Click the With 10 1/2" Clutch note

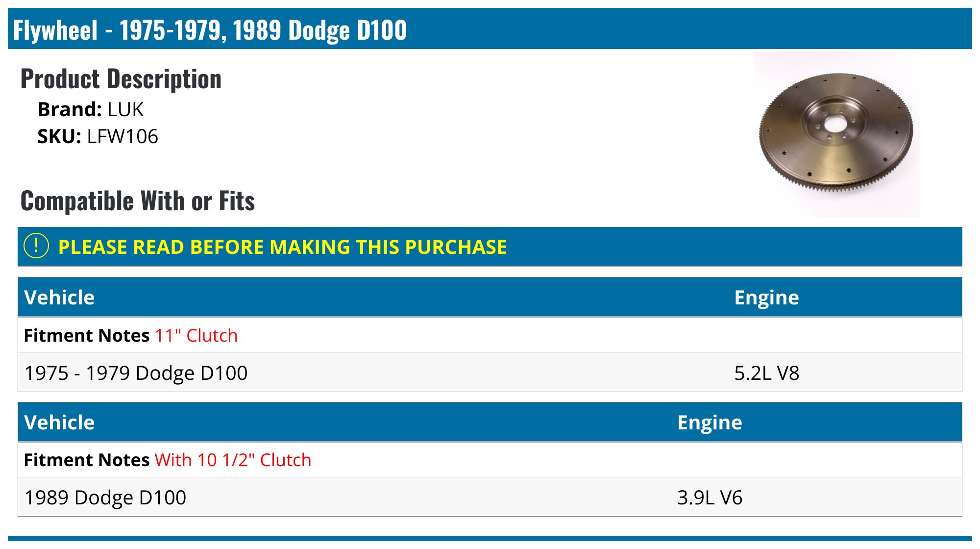tap(233, 460)
